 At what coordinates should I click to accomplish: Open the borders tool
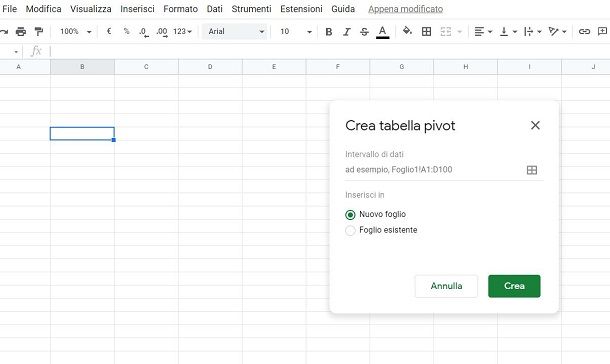click(426, 32)
